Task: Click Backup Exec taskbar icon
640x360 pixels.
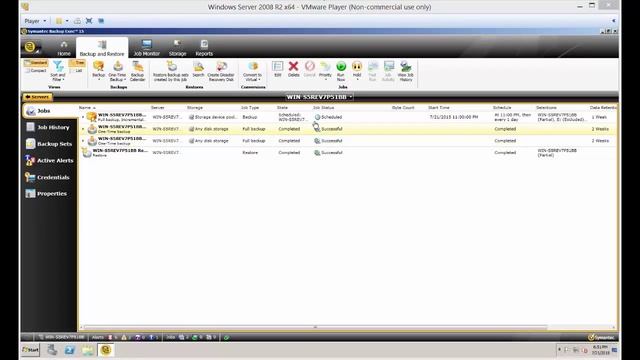Action: click(x=106, y=350)
